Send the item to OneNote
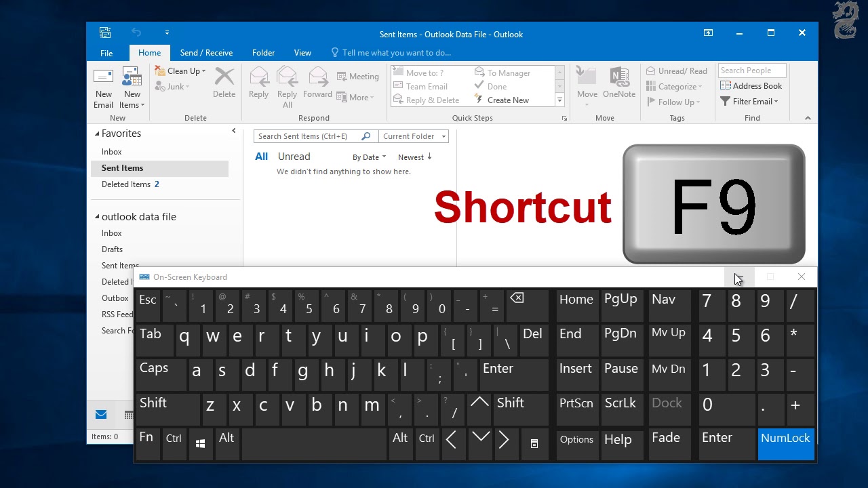The width and height of the screenshot is (868, 488). tap(619, 83)
